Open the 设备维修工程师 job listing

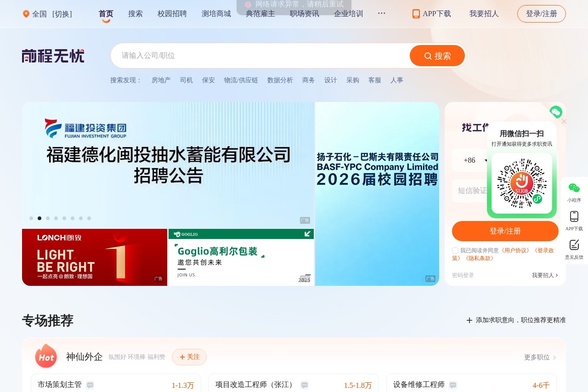pos(419,385)
